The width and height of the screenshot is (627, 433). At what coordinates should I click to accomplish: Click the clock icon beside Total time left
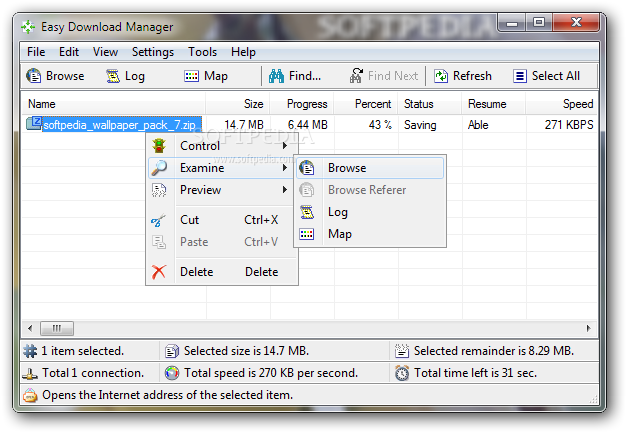[402, 373]
